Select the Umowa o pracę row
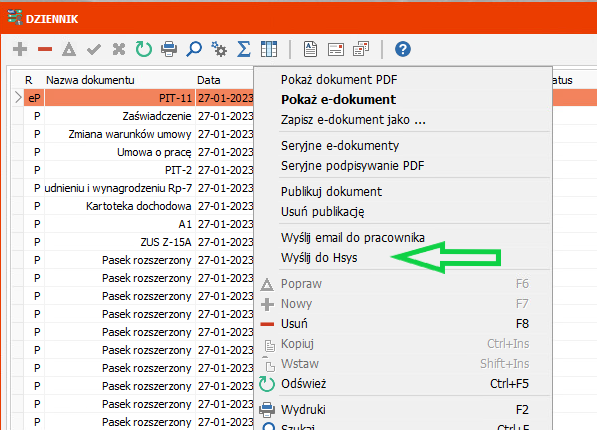Image resolution: width=597 pixels, height=430 pixels. 133,152
